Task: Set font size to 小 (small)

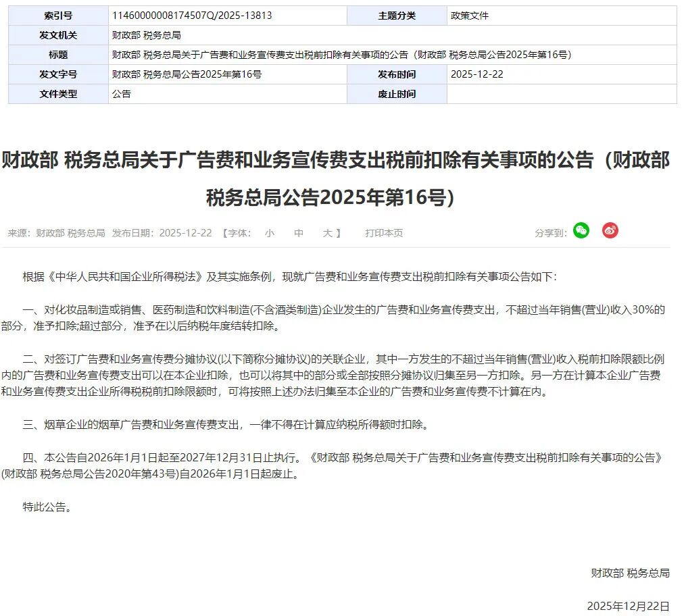Action: click(270, 232)
